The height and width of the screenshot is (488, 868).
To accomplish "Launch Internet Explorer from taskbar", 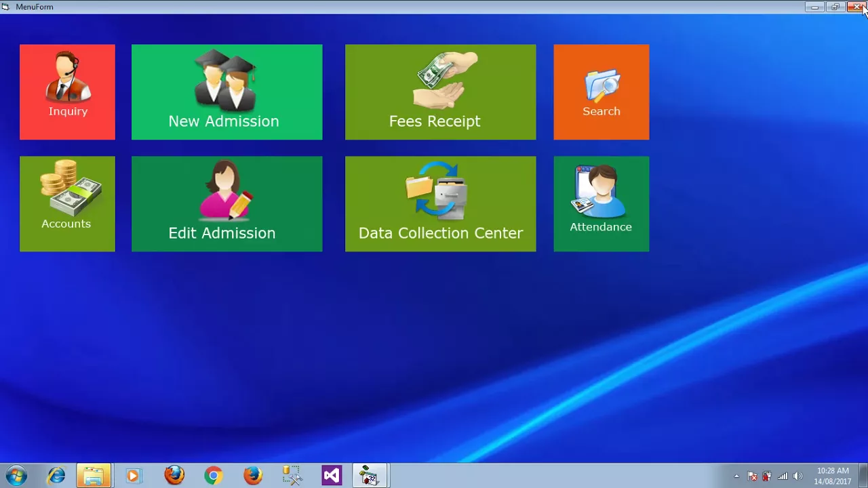I will click(56, 476).
